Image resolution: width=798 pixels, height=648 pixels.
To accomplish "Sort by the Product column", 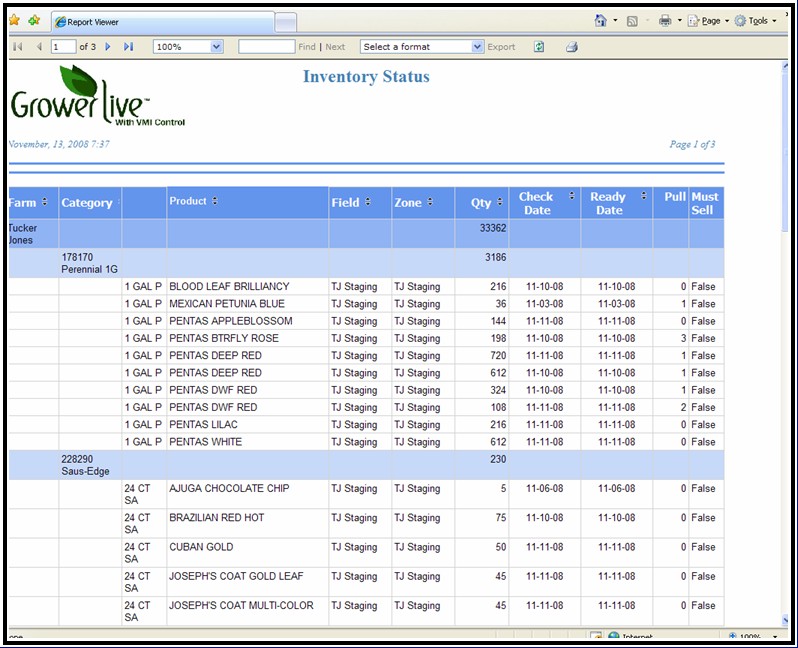I will click(215, 202).
